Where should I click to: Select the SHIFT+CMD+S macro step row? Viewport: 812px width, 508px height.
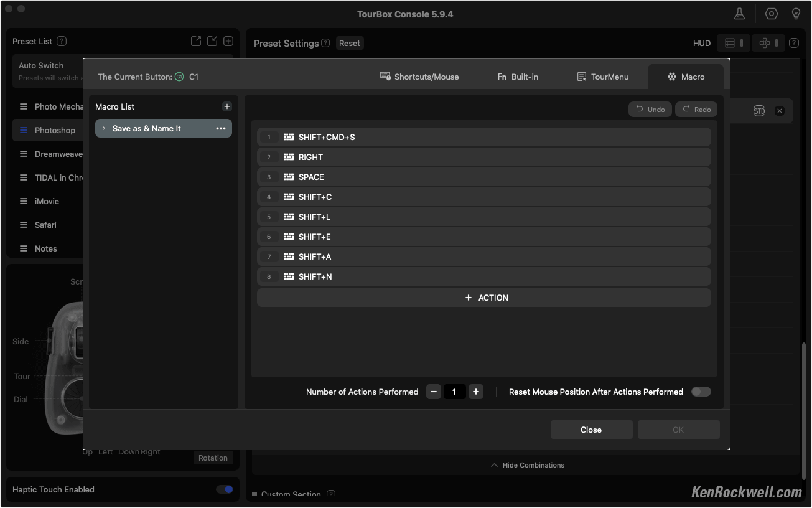tap(483, 137)
